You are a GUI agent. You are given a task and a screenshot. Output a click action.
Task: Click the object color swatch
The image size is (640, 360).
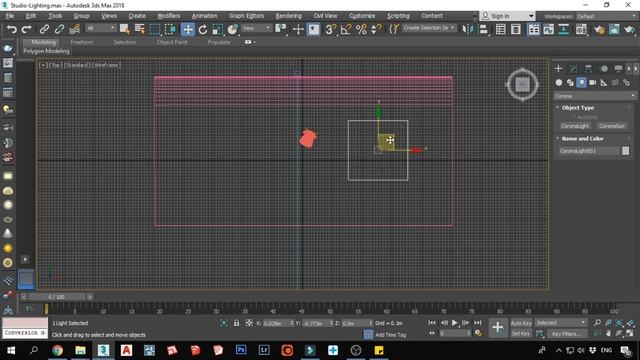coord(625,151)
